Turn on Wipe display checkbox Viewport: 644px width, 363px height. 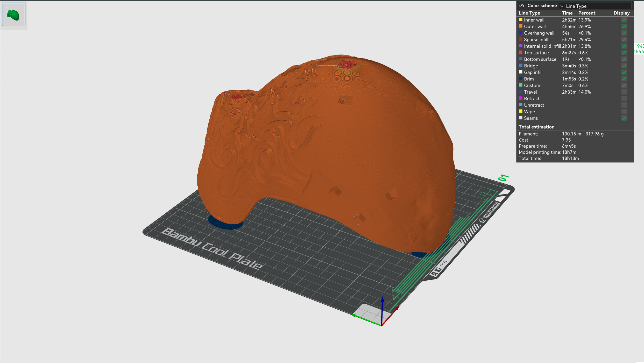point(624,112)
